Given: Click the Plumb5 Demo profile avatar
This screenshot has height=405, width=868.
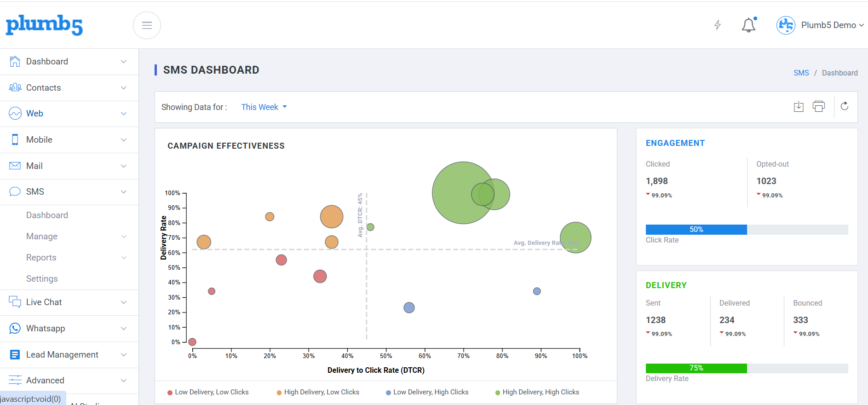Looking at the screenshot, I should tap(786, 25).
